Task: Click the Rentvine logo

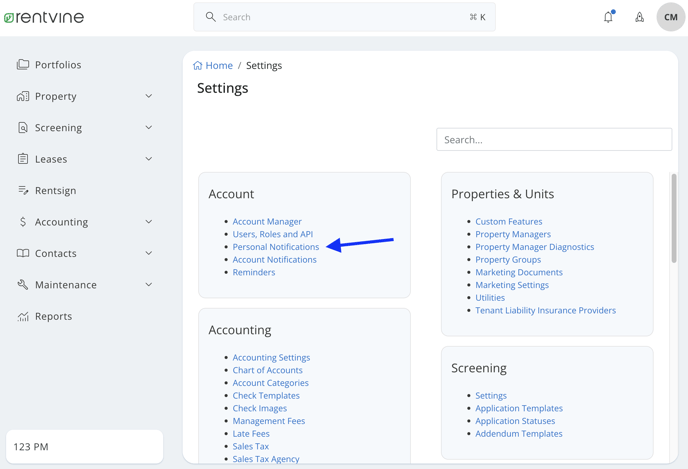Action: tap(44, 17)
